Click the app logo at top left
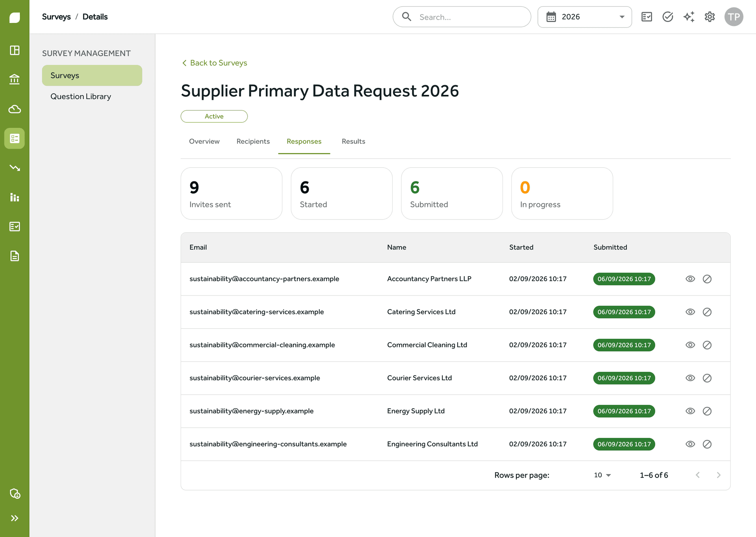This screenshot has height=537, width=756. (15, 17)
